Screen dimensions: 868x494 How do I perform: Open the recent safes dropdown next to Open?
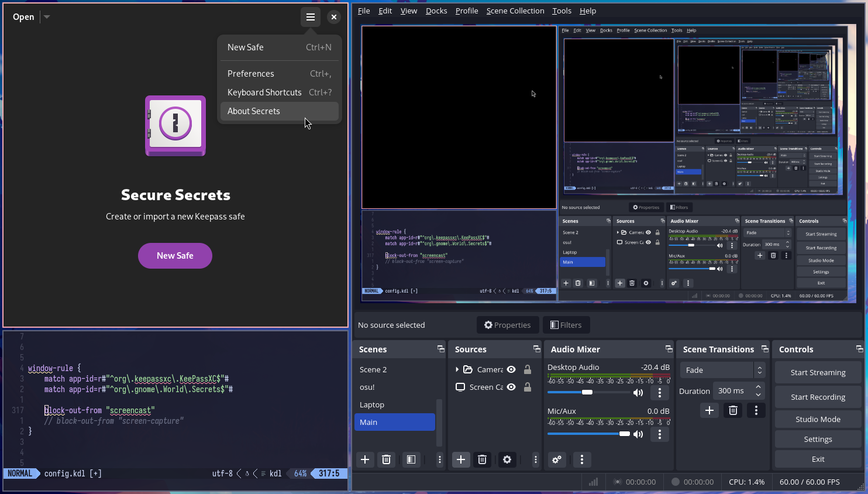pyautogui.click(x=46, y=16)
